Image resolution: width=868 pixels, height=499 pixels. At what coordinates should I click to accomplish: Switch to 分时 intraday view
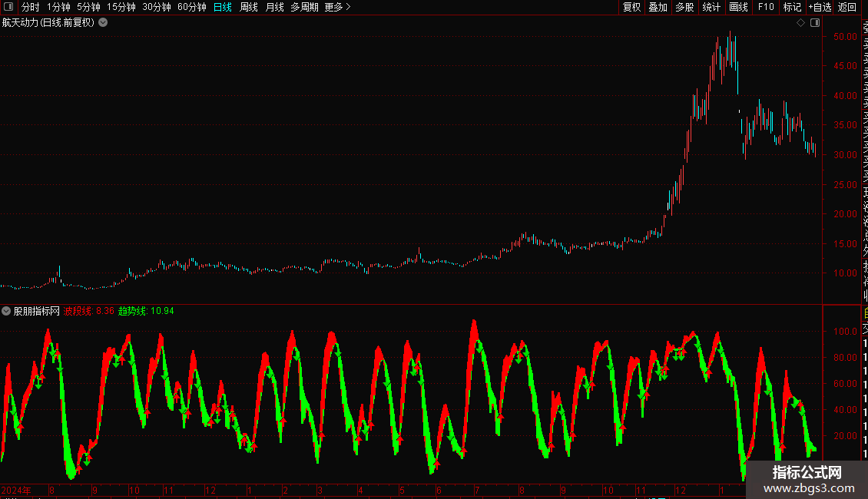click(31, 7)
